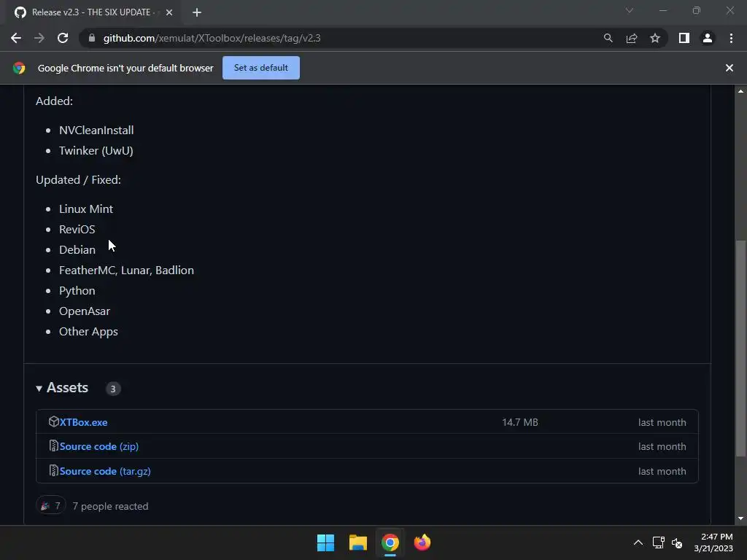Click '7 people reacted' text
The image size is (747, 560).
pyautogui.click(x=111, y=506)
